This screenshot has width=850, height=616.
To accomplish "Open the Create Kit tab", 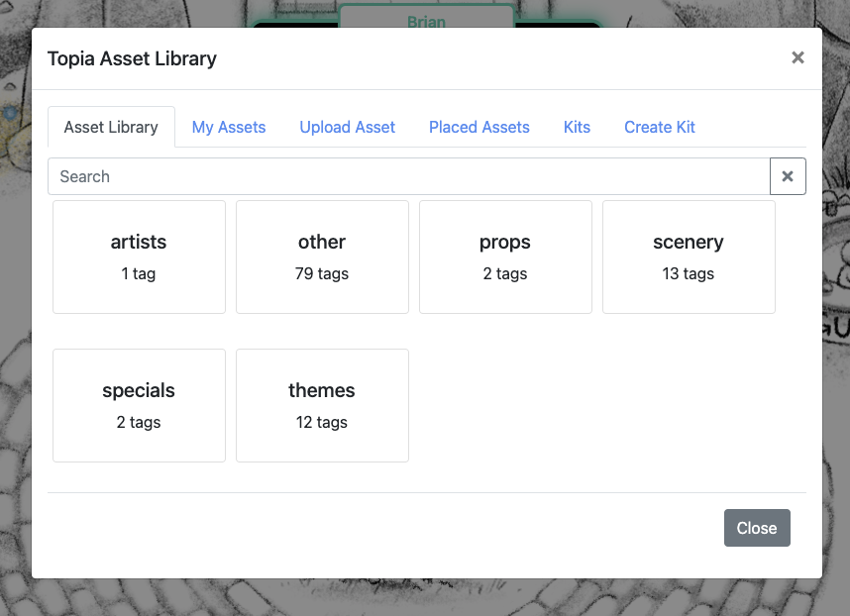I will click(x=660, y=127).
